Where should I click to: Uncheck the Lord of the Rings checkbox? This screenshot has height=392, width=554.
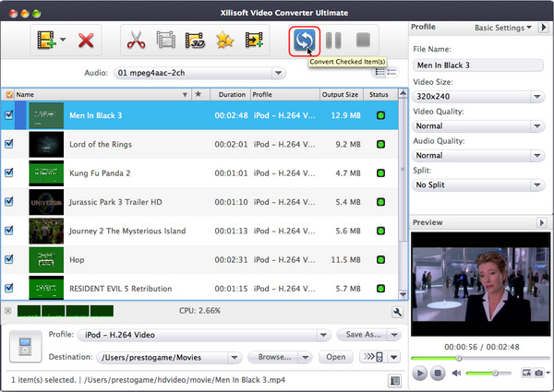9,144
